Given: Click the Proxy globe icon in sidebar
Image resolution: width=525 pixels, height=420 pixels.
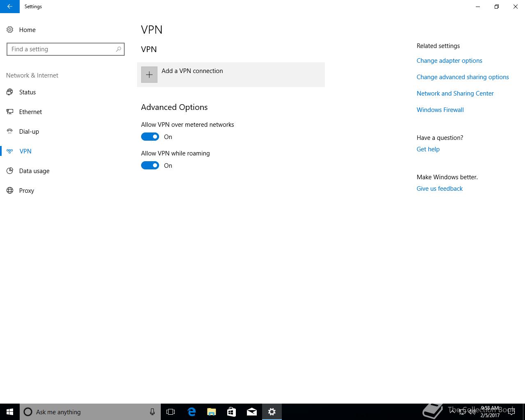Looking at the screenshot, I should point(10,190).
